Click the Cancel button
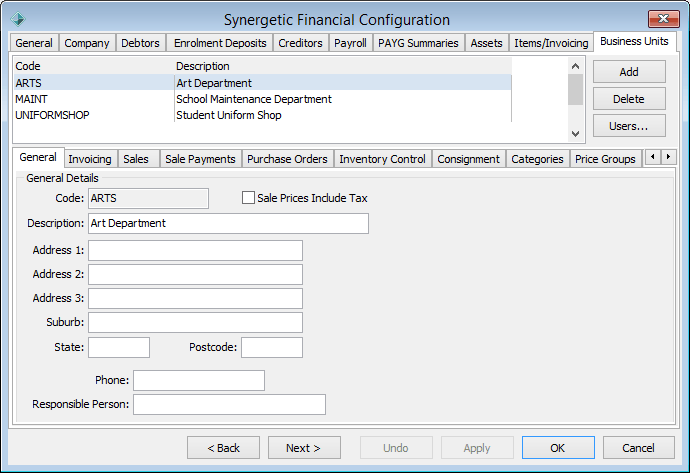This screenshot has height=473, width=690. click(639, 448)
